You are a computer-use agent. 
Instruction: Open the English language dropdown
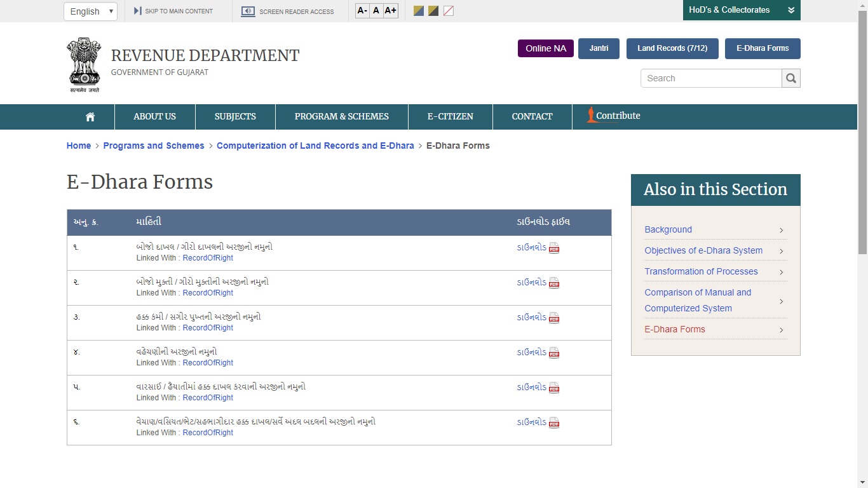(90, 11)
